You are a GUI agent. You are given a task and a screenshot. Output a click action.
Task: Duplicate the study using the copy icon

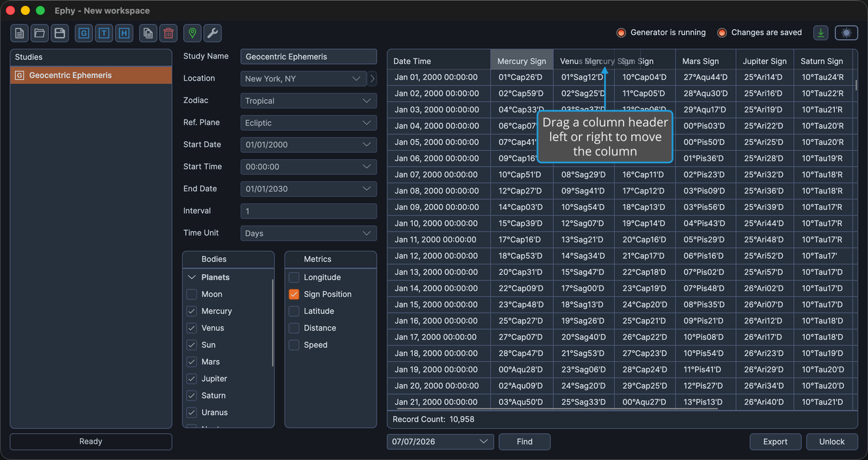pyautogui.click(x=148, y=33)
